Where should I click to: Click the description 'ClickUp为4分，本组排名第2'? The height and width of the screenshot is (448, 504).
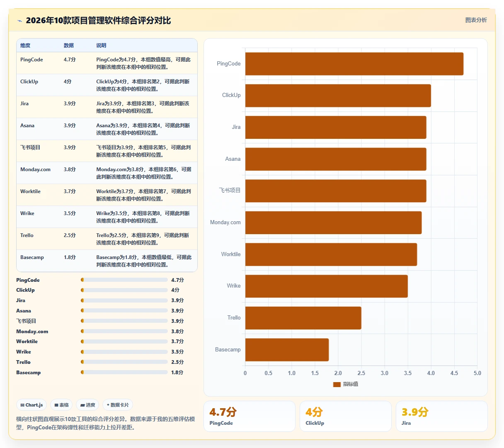coord(143,85)
